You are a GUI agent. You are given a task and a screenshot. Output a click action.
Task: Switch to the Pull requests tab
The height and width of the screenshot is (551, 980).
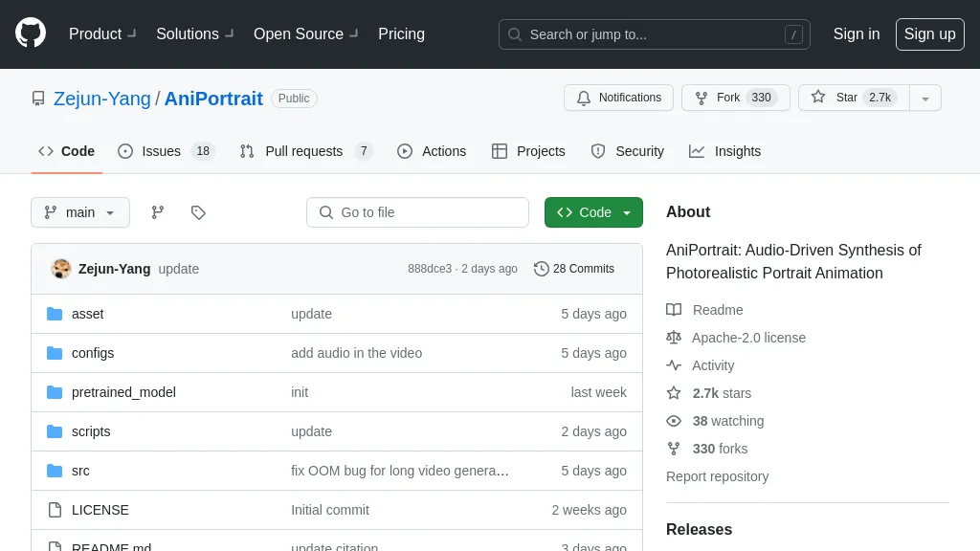pyautogui.click(x=303, y=151)
